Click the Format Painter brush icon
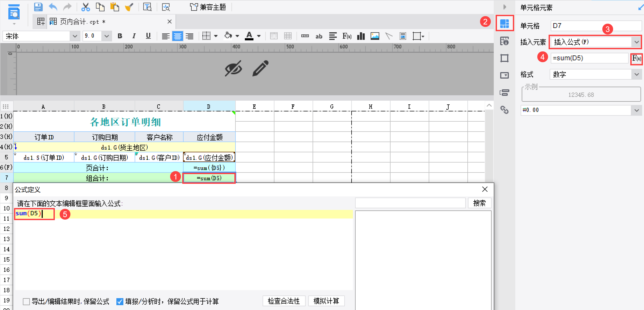Screen dimensions: 644x310 [129, 7]
